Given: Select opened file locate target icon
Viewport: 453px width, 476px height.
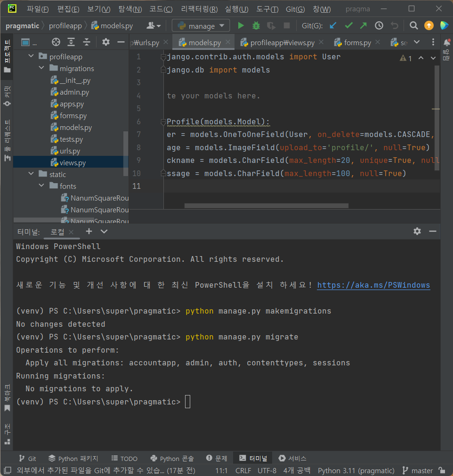Looking at the screenshot, I should pos(56,42).
